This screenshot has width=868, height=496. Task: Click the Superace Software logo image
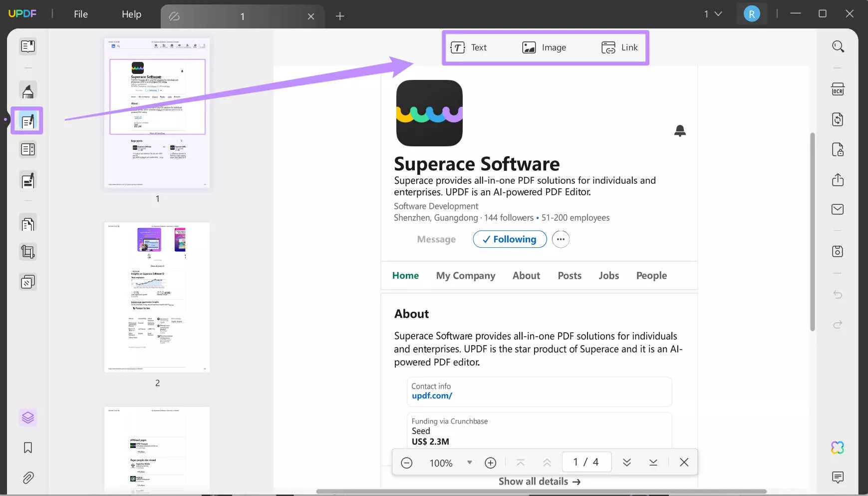429,113
